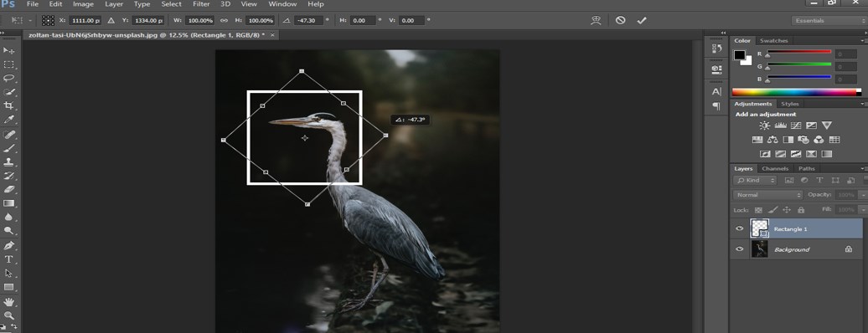Screen dimensions: 868x333
Task: Add a Curves adjustment
Action: coord(796,126)
